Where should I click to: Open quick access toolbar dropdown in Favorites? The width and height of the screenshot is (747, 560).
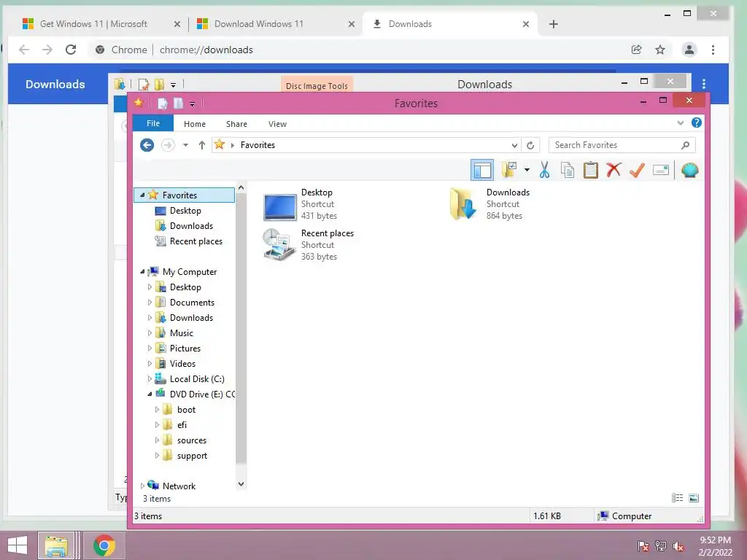tap(192, 104)
